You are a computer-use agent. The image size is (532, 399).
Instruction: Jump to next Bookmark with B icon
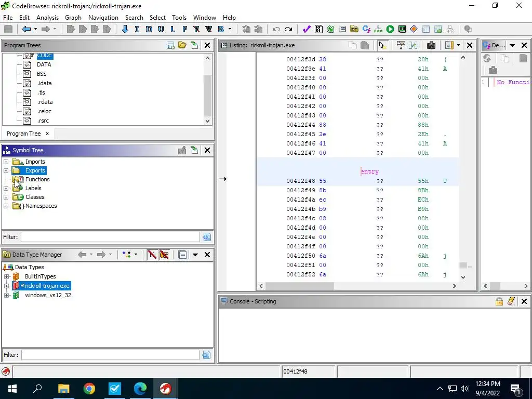pos(221,29)
